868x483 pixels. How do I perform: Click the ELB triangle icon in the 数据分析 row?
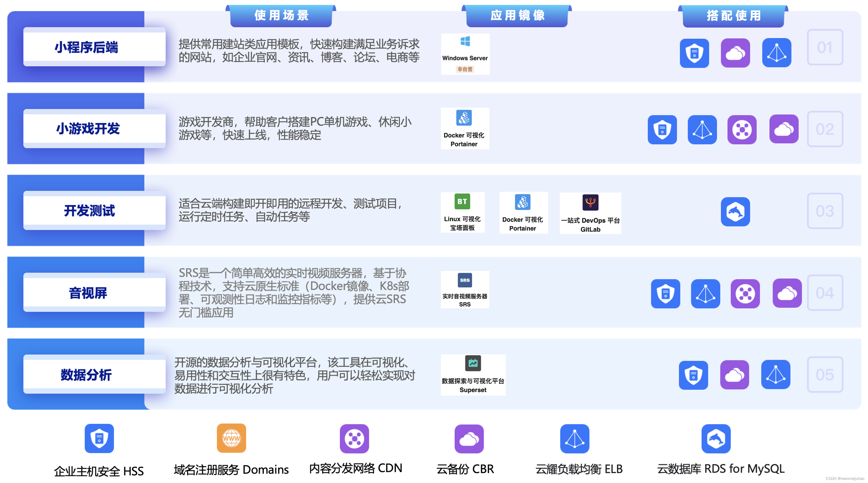click(776, 375)
